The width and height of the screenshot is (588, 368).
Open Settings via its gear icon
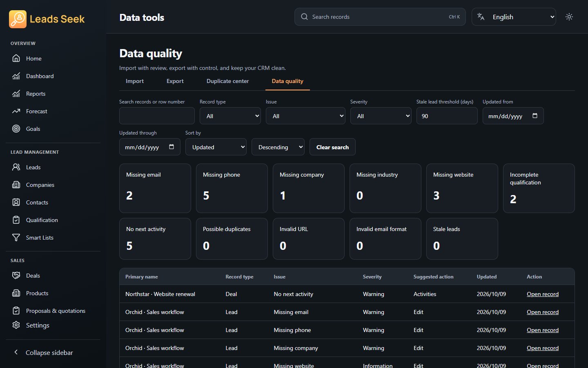[16, 325]
